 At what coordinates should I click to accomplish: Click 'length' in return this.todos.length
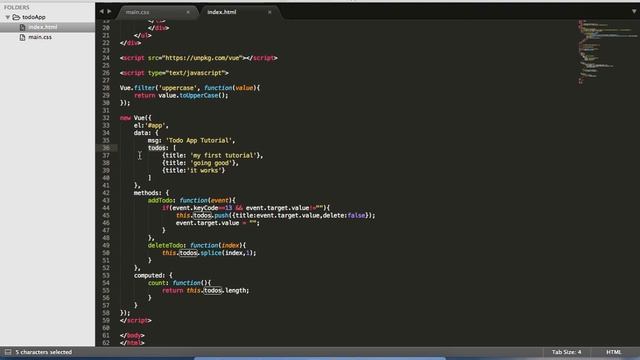pos(236,291)
